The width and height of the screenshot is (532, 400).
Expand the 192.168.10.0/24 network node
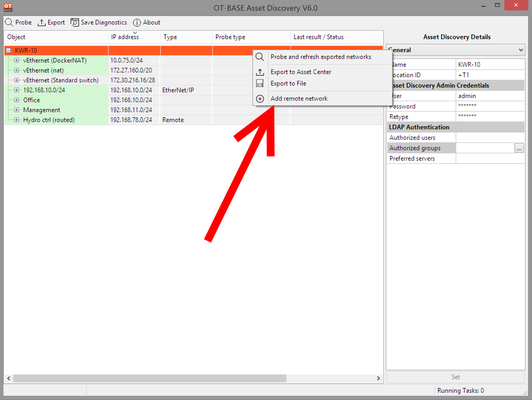pyautogui.click(x=17, y=90)
